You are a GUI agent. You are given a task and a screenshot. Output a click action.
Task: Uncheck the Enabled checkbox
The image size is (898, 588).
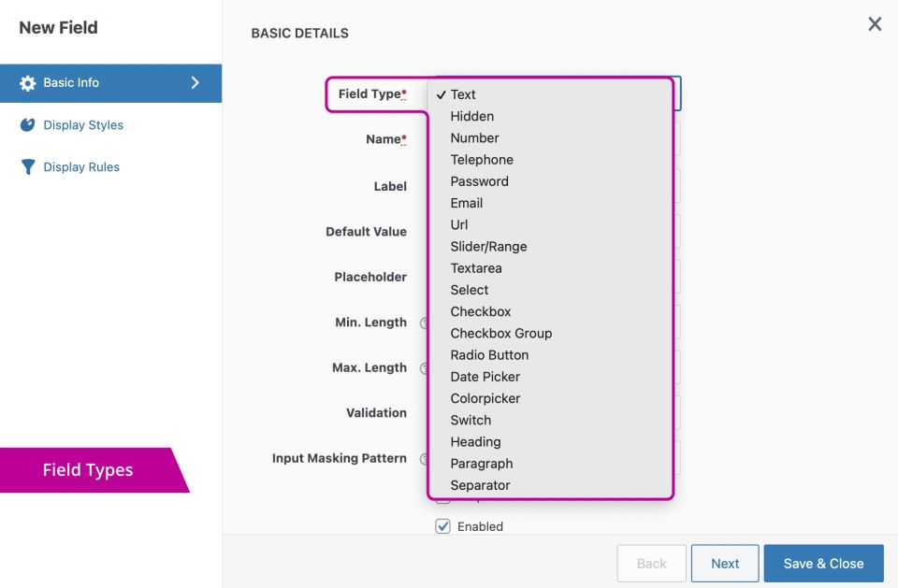tap(443, 526)
